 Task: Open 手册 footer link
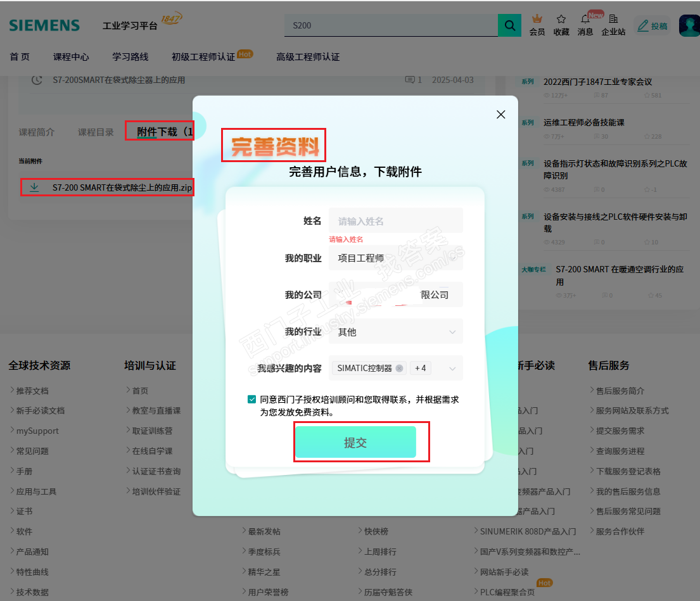coord(24,471)
